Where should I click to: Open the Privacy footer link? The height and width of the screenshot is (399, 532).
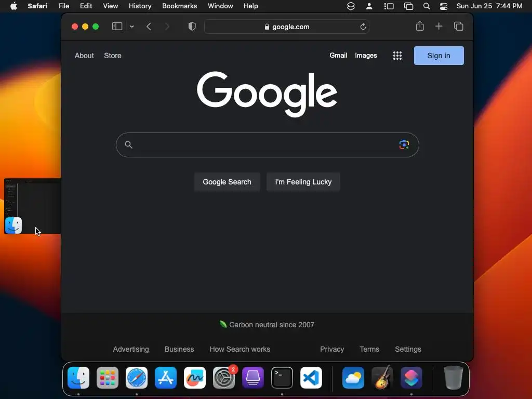coord(332,349)
